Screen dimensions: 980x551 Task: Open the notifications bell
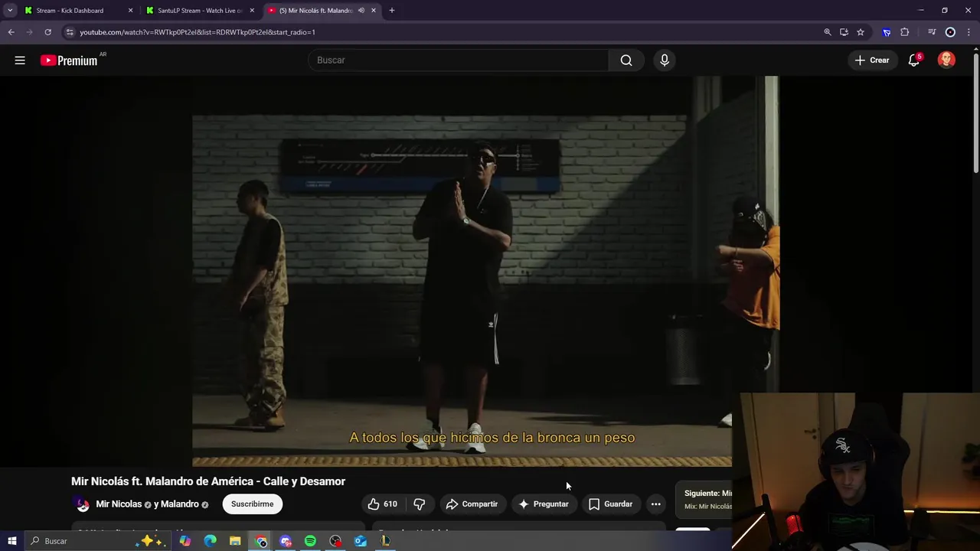click(x=913, y=60)
